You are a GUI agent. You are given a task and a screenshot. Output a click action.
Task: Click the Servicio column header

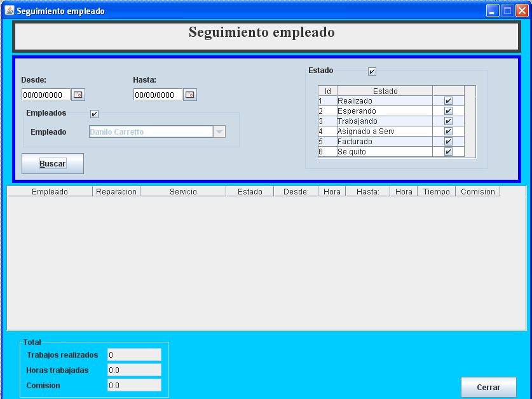[x=183, y=191]
